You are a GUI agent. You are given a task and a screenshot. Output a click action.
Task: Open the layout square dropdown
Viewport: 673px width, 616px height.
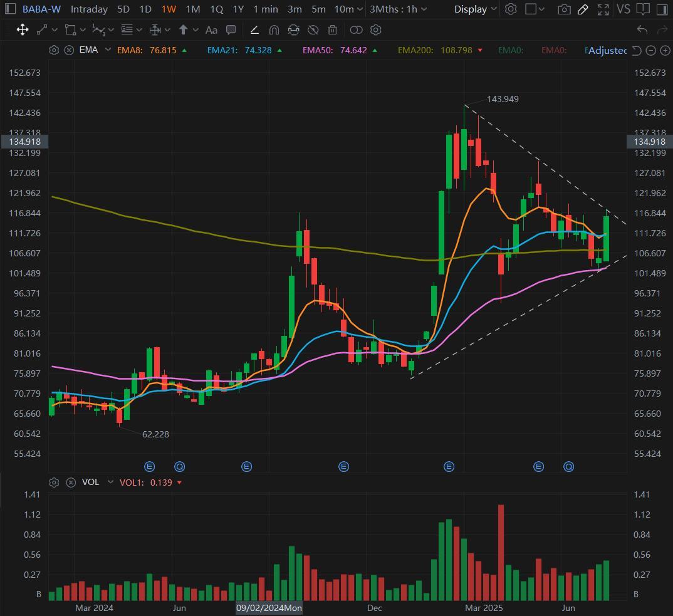(x=535, y=9)
